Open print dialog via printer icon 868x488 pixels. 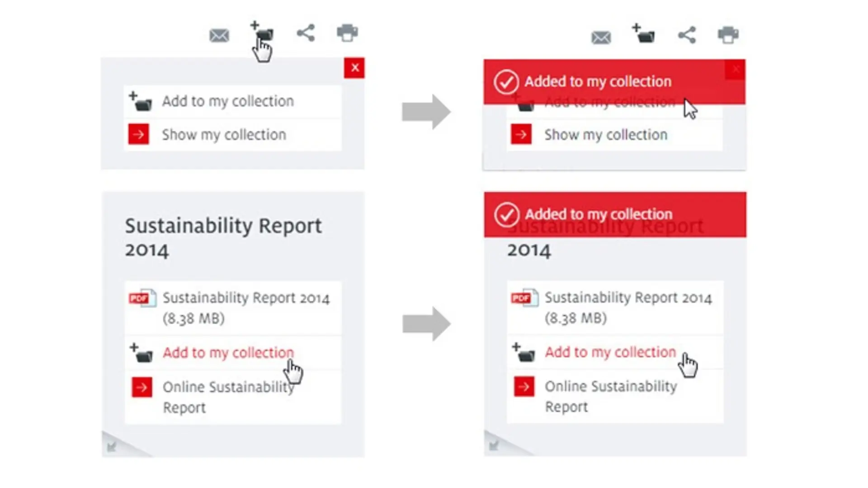pos(347,33)
